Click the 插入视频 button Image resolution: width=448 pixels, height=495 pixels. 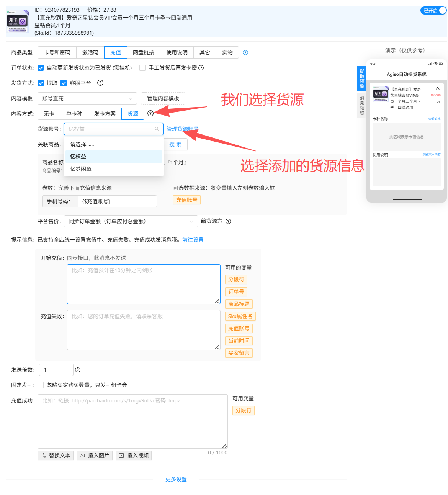[x=134, y=456]
